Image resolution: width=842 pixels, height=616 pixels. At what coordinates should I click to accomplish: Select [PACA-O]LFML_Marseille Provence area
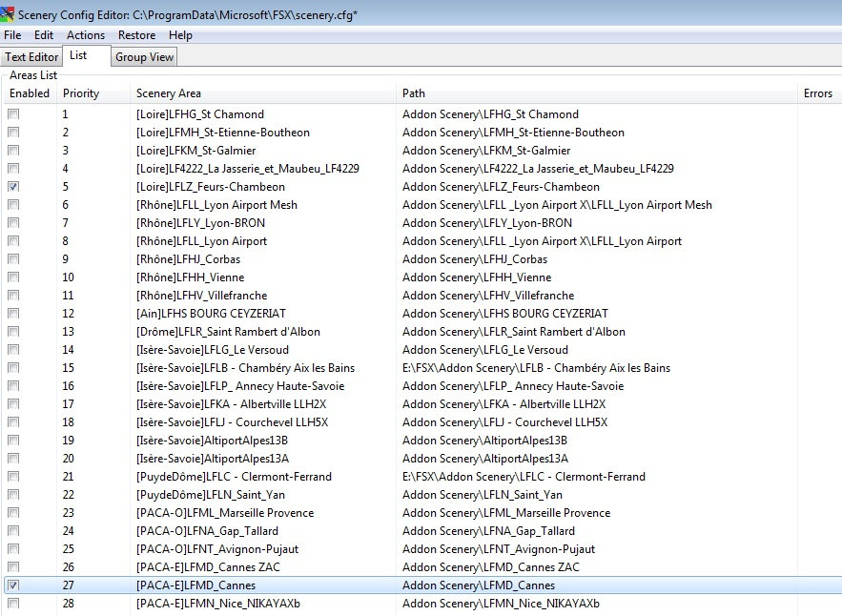coord(225,513)
